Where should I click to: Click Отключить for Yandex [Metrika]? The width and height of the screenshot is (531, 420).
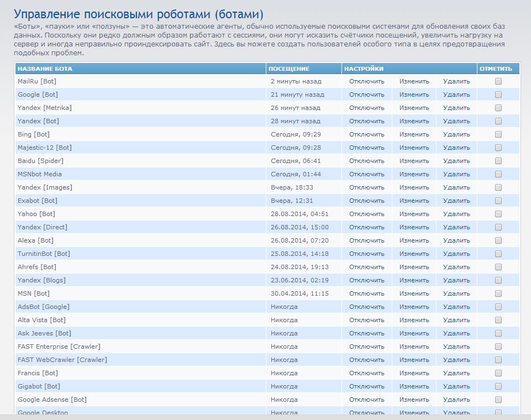tap(366, 108)
